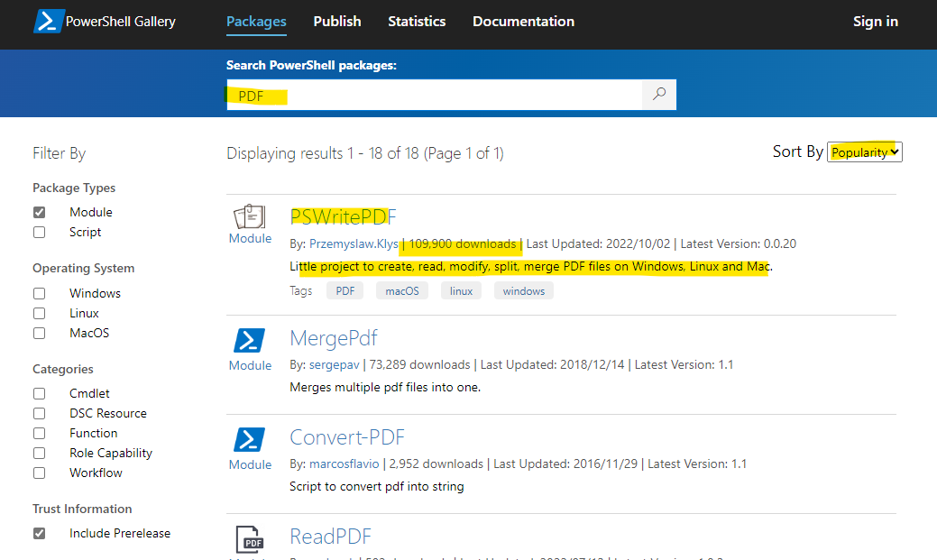The width and height of the screenshot is (937, 560).
Task: Select the macOS tag under PSWritePDF
Action: 401,290
